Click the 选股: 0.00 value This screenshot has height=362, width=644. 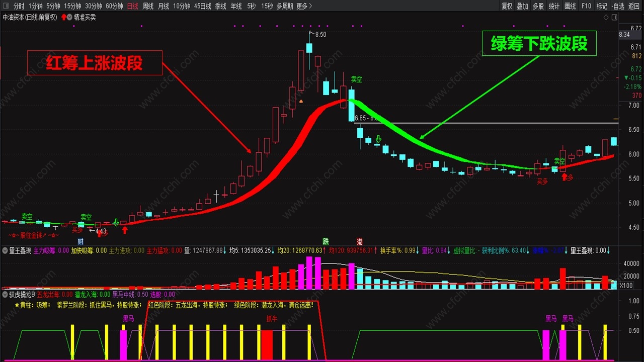point(162,295)
